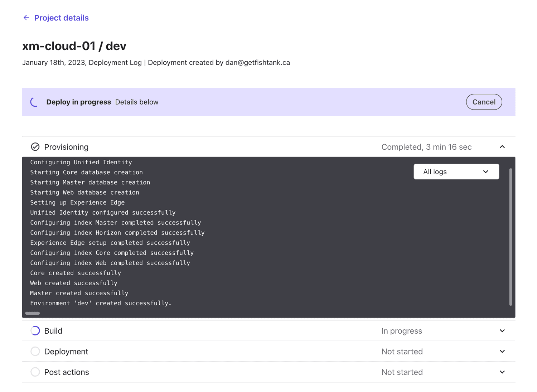Expand the Build section chevron
The width and height of the screenshot is (537, 392).
502,331
